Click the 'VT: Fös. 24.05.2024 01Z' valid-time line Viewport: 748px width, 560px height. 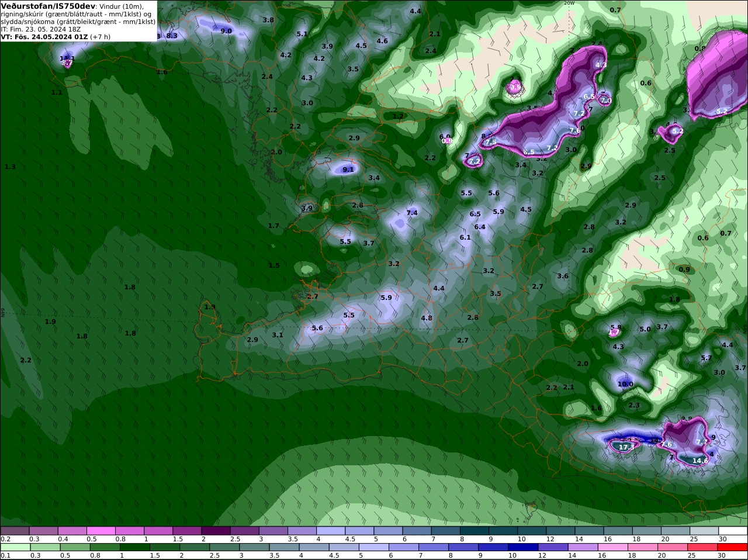[44, 36]
